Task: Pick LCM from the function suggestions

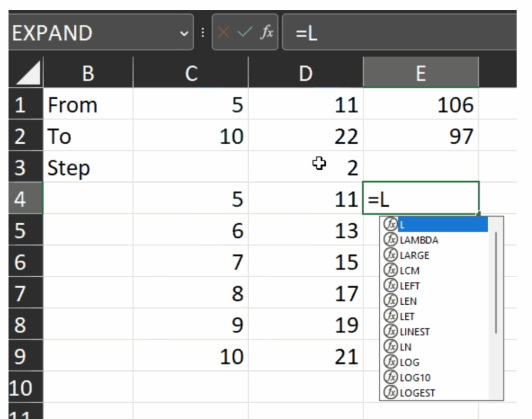Action: (x=409, y=271)
